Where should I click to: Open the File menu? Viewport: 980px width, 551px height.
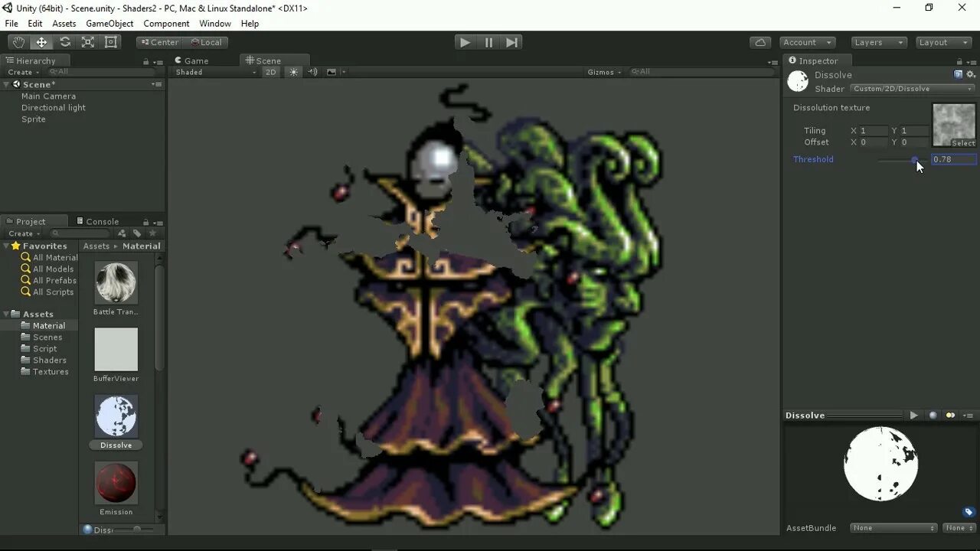click(11, 24)
